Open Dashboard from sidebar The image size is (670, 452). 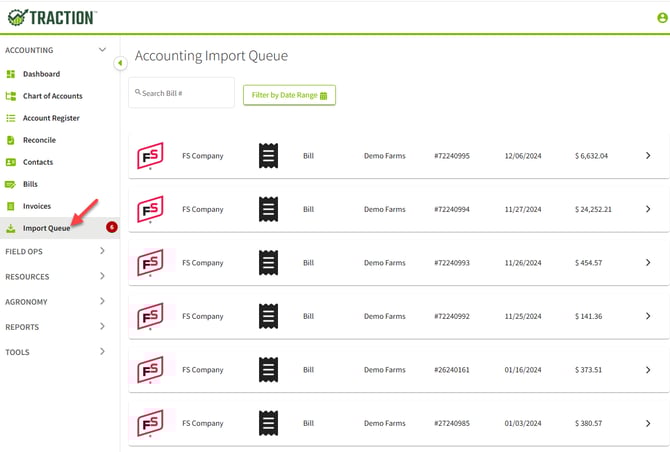pyautogui.click(x=41, y=74)
